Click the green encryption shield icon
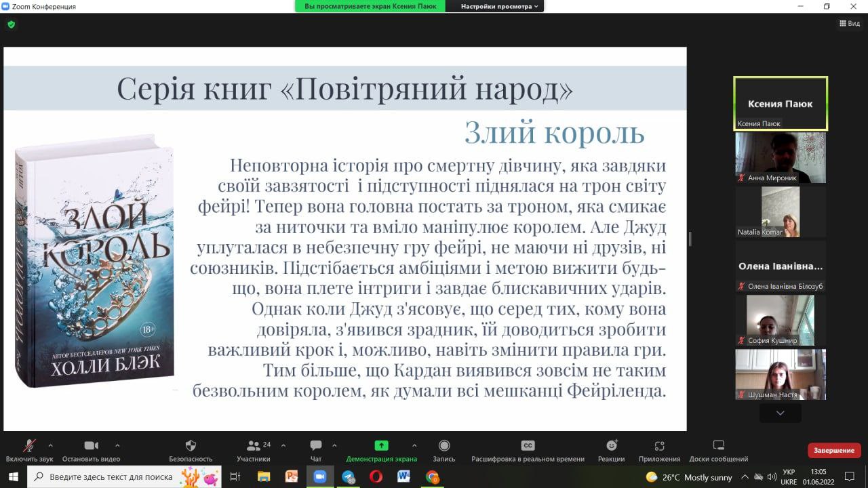This screenshot has height=488, width=868. click(11, 24)
